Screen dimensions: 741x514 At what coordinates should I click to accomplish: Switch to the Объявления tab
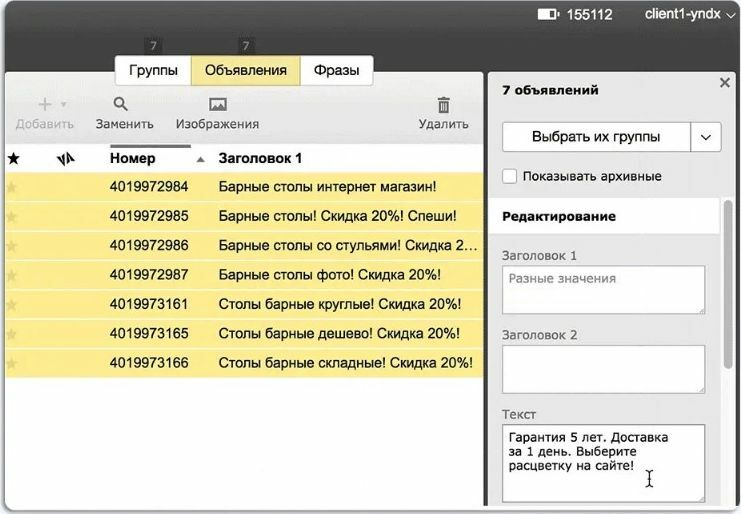246,70
